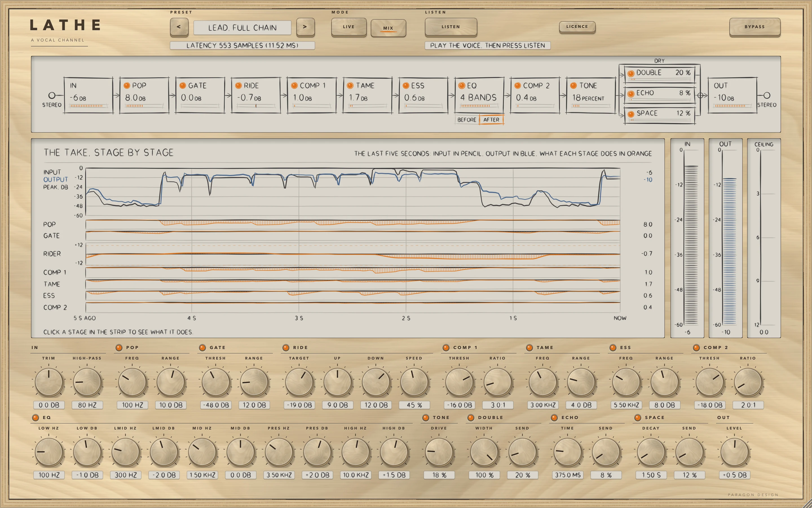
Task: Switch the mode to MIX
Action: pos(388,28)
